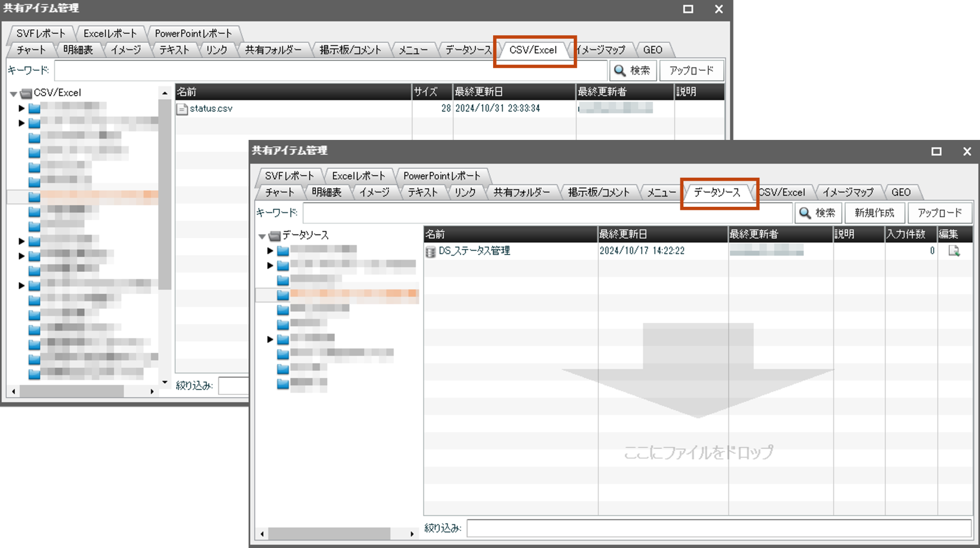Image resolution: width=980 pixels, height=548 pixels.
Task: Collapse the データソース root tree node
Action: pyautogui.click(x=262, y=236)
